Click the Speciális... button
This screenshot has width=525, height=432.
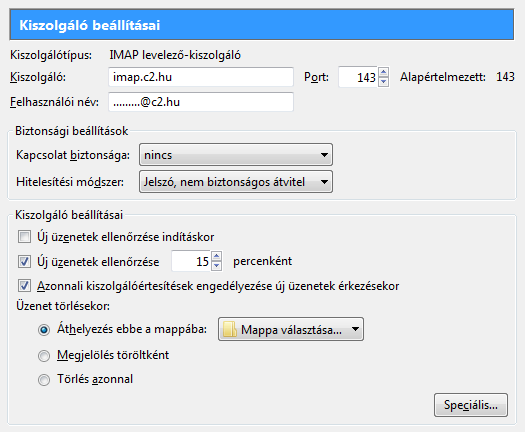tap(471, 405)
